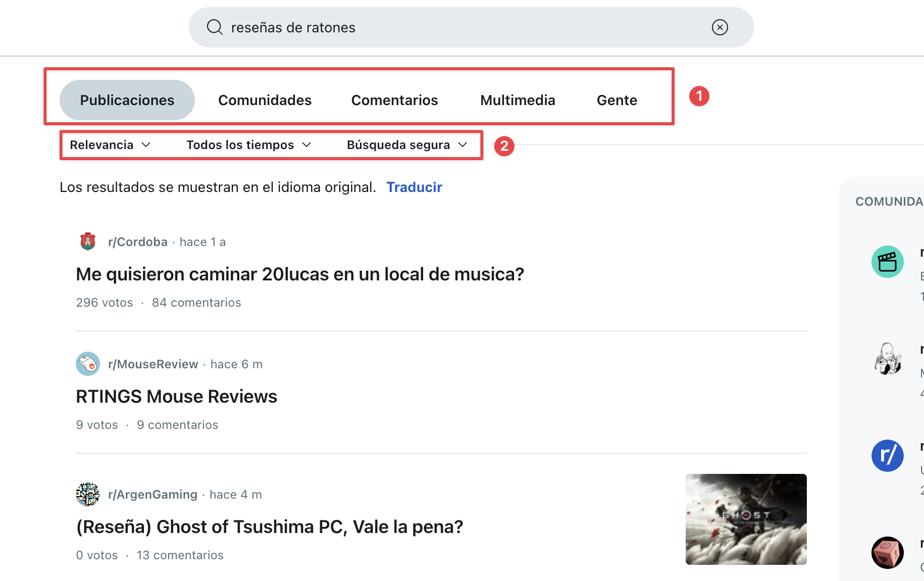Open the Ghost of Tsushima post thumbnail
This screenshot has height=581, width=924.
(746, 519)
